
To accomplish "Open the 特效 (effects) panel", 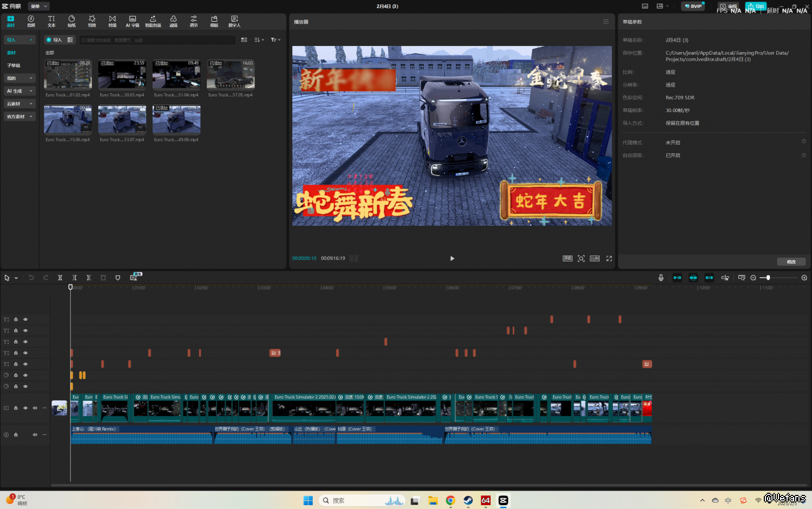I will pos(92,21).
